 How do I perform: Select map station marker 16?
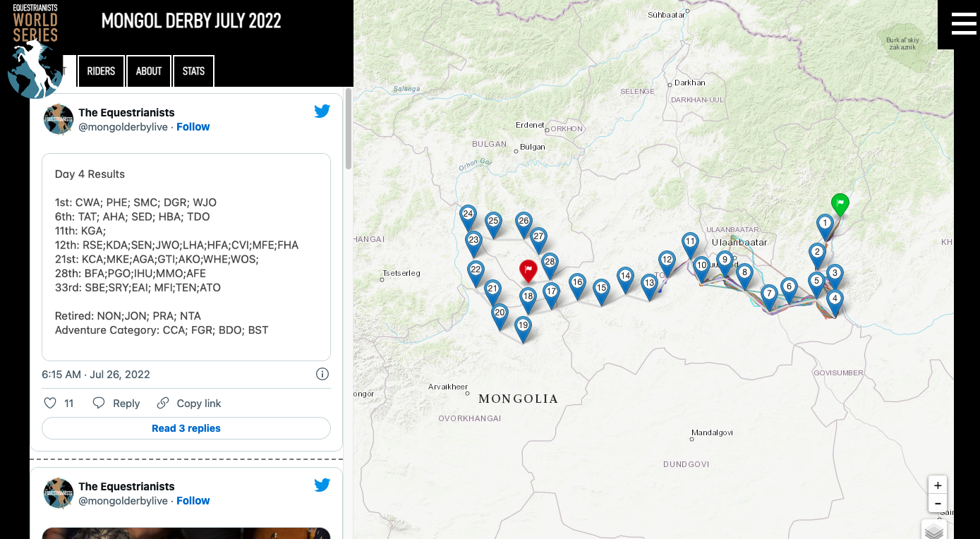point(577,286)
